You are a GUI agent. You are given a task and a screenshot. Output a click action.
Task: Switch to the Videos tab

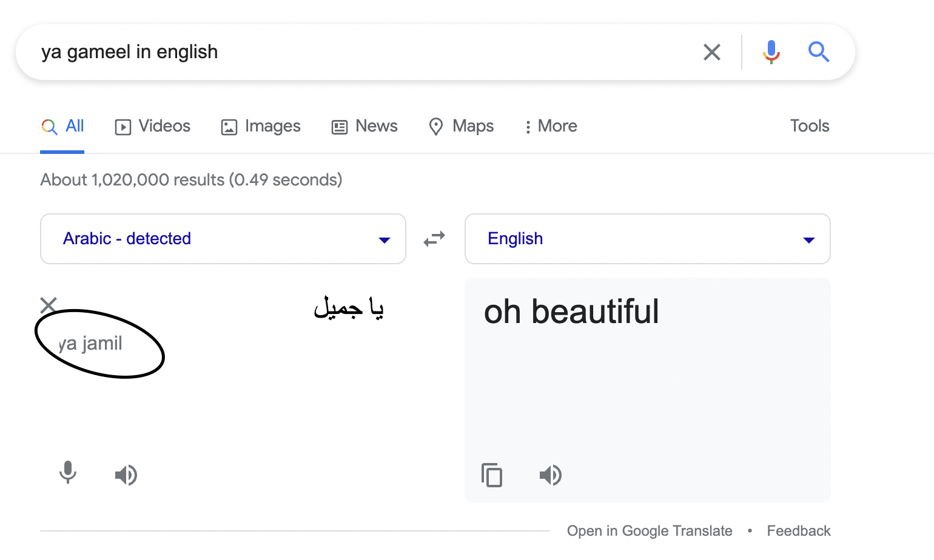click(153, 126)
